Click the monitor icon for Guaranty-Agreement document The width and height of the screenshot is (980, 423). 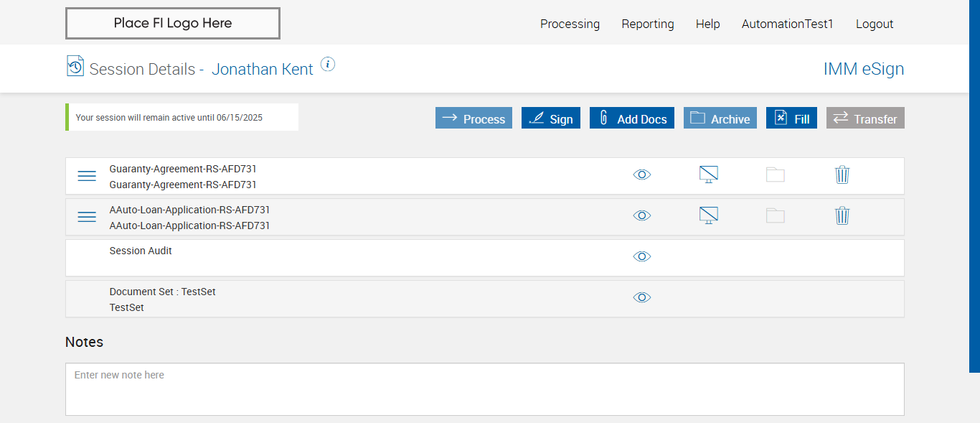pyautogui.click(x=709, y=175)
